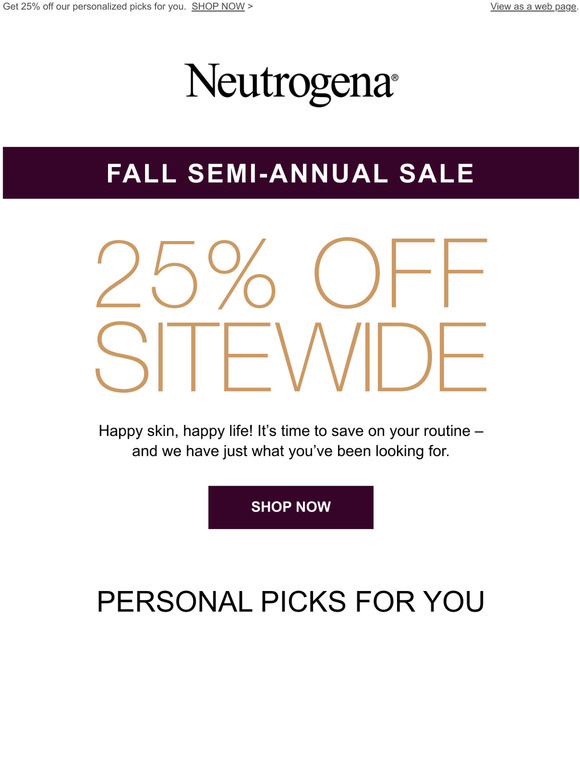Screen dimensions: 580x774
Task: Click the registered trademark symbol beside the logo
Action: pos(395,77)
